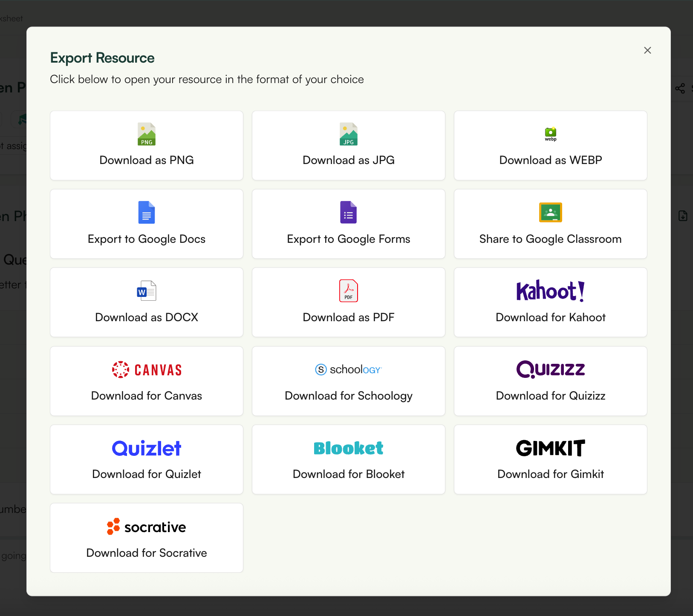Viewport: 693px width, 616px height.
Task: Click the Export Resource heading
Action: point(102,58)
